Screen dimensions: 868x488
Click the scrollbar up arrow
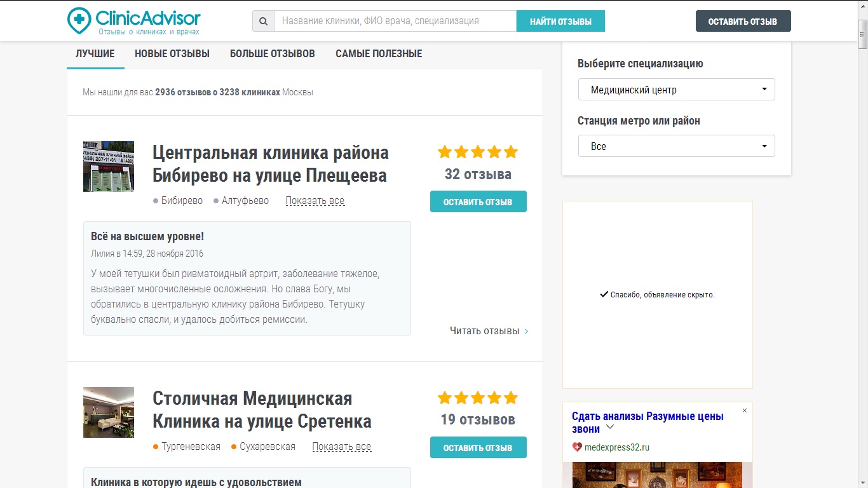[862, 6]
